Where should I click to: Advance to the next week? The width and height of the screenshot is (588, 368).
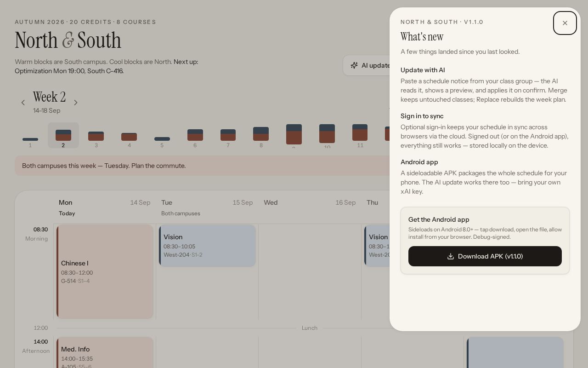[x=76, y=103]
